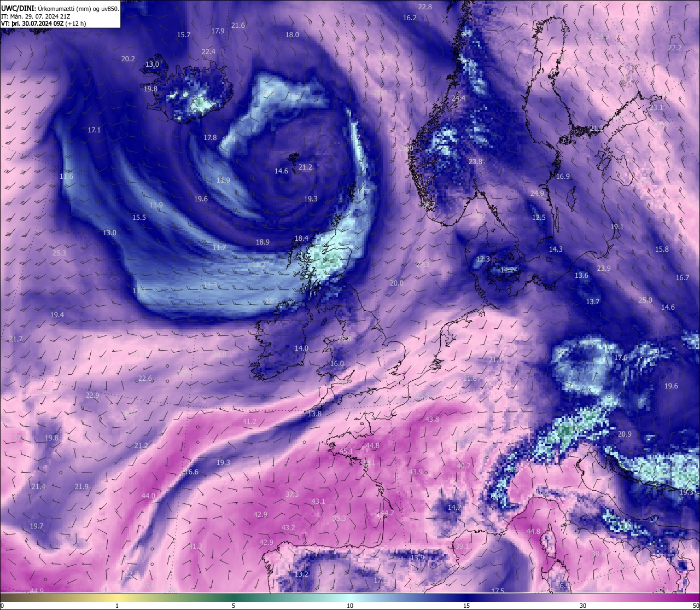Click the 12.3 value over Denmark
Viewport: 700px width, 610px height.
(x=483, y=259)
